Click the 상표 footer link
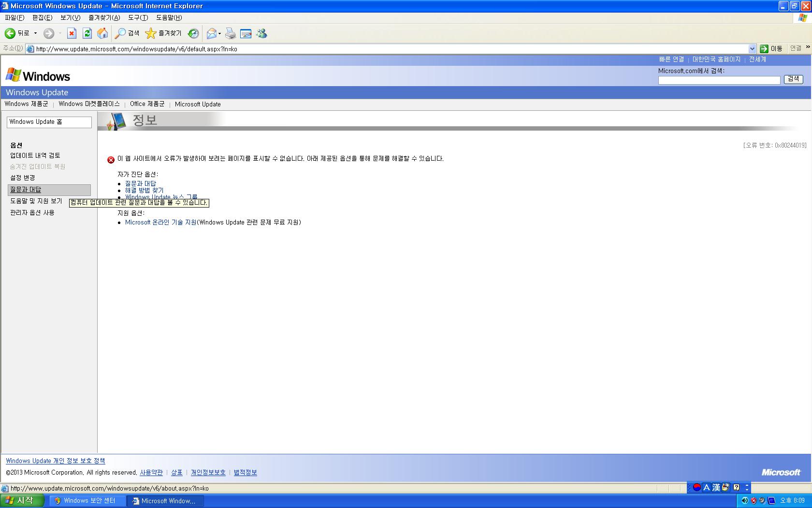812x508 pixels. point(177,473)
